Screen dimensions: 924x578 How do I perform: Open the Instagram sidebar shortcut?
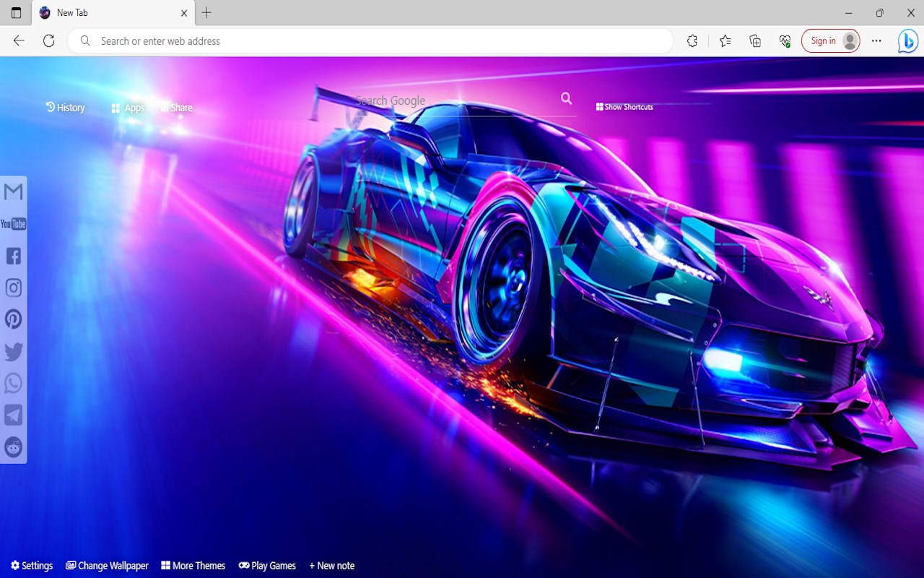[13, 288]
